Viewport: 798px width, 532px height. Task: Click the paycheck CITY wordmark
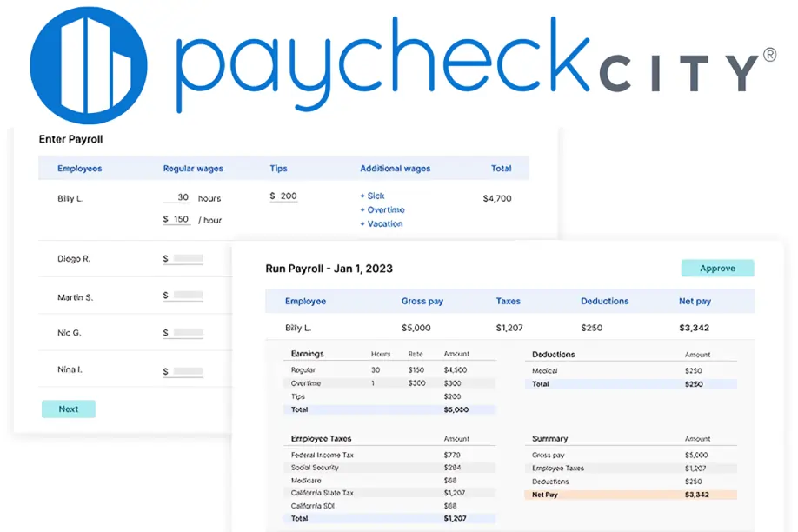(x=475, y=64)
